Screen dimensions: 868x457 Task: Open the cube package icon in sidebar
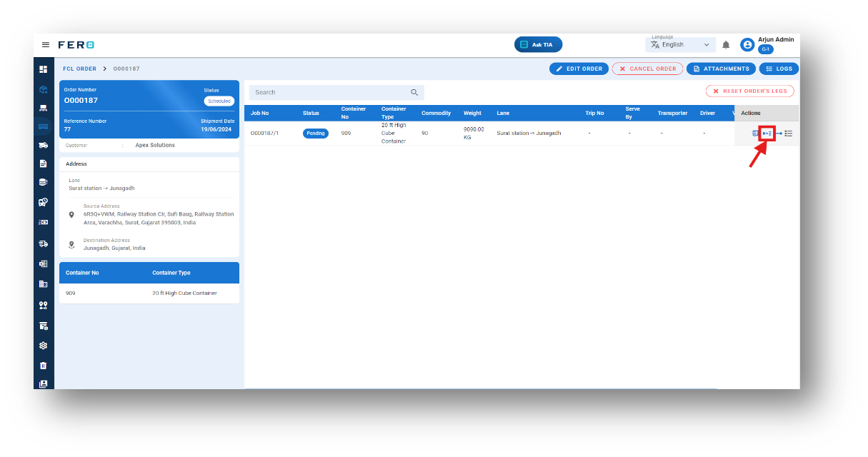tap(44, 89)
